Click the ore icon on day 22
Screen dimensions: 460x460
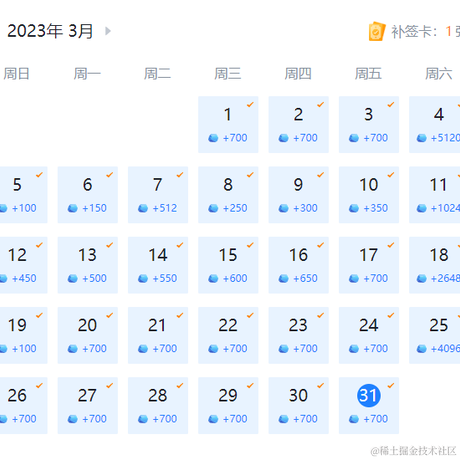213,349
